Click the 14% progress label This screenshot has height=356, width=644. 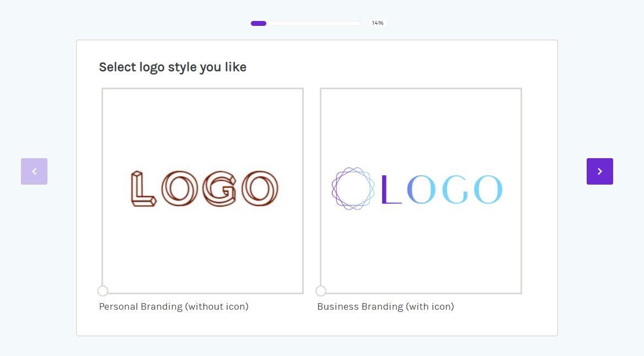pyautogui.click(x=378, y=23)
